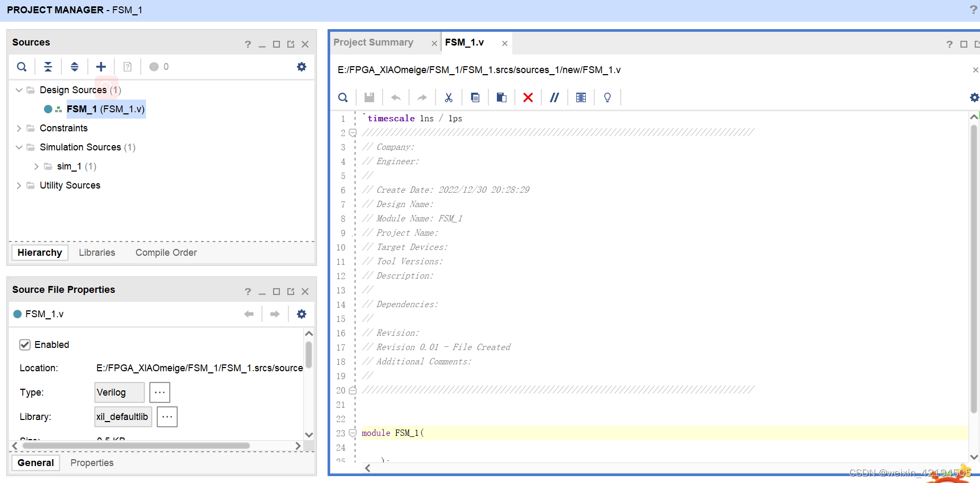
Task: Redo an edit in the code editor
Action: [x=422, y=97]
